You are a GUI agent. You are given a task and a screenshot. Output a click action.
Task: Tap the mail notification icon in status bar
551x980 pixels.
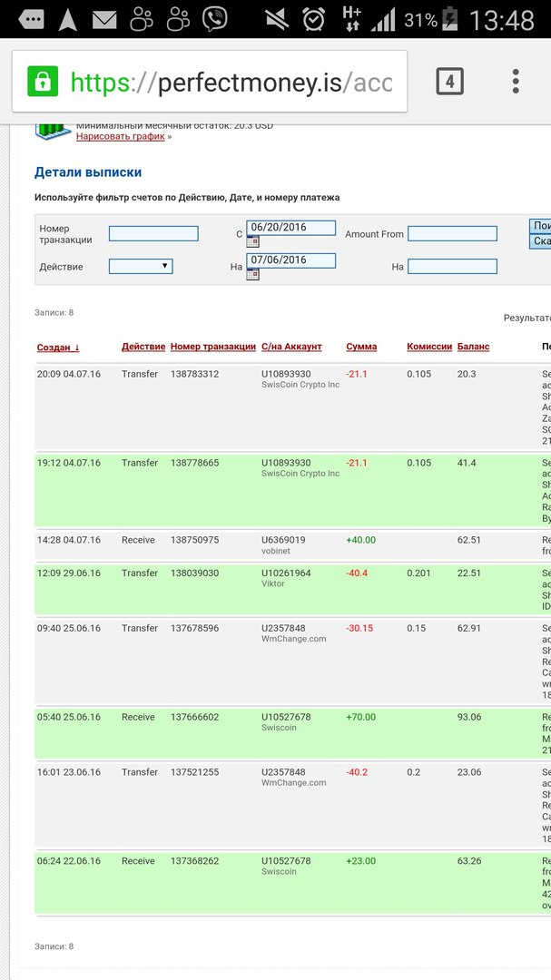pyautogui.click(x=104, y=18)
